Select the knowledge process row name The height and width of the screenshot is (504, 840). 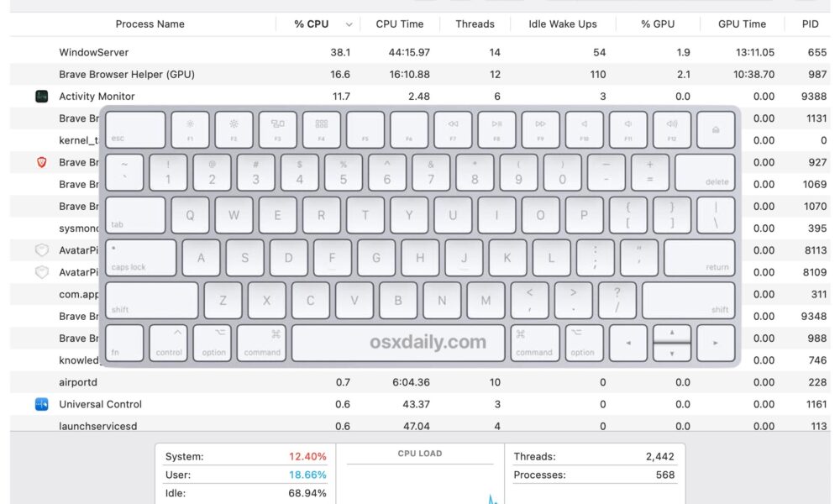pyautogui.click(x=79, y=360)
